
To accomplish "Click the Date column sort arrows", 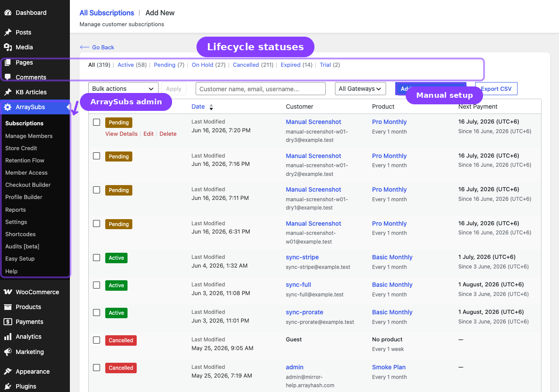I will point(211,107).
